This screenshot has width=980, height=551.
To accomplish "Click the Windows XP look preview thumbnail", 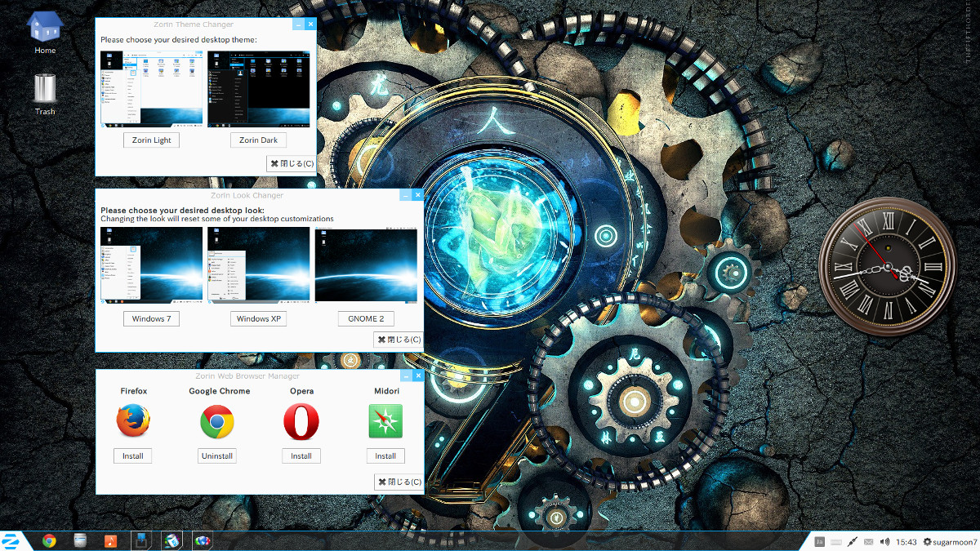I will (259, 266).
